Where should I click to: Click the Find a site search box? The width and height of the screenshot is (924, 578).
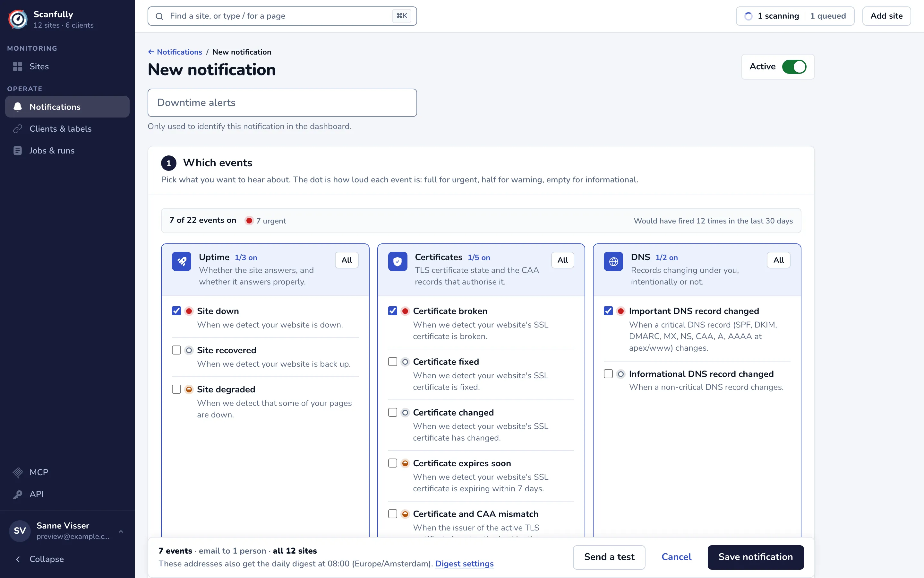click(282, 16)
